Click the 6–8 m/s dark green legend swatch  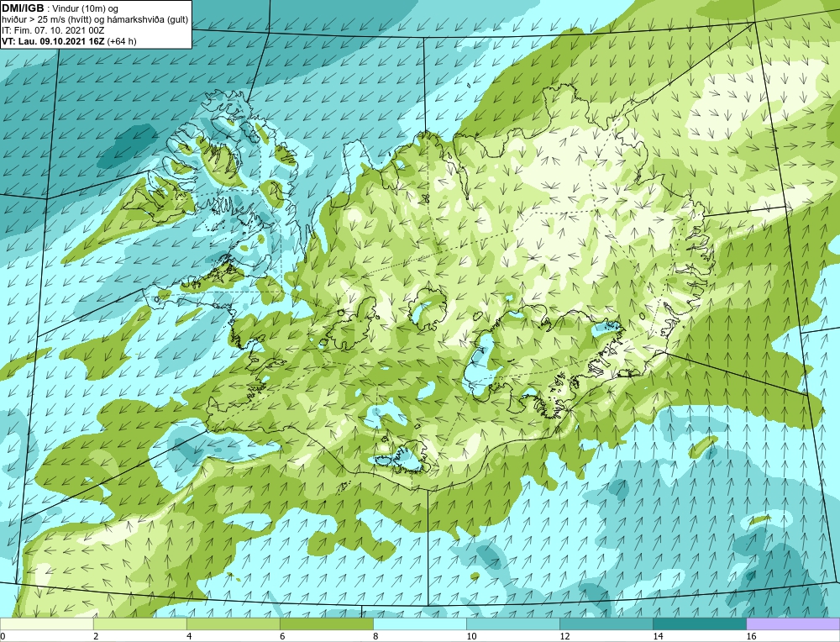(x=326, y=624)
